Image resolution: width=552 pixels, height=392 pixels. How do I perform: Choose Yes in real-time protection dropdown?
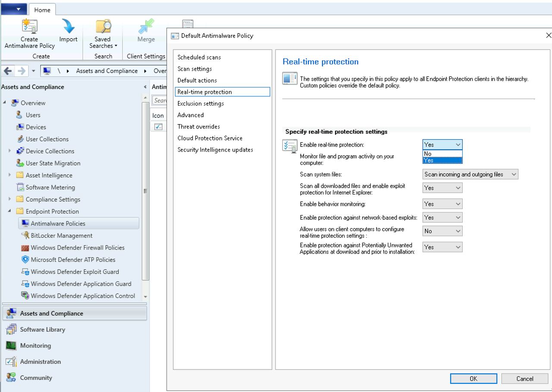tap(442, 160)
